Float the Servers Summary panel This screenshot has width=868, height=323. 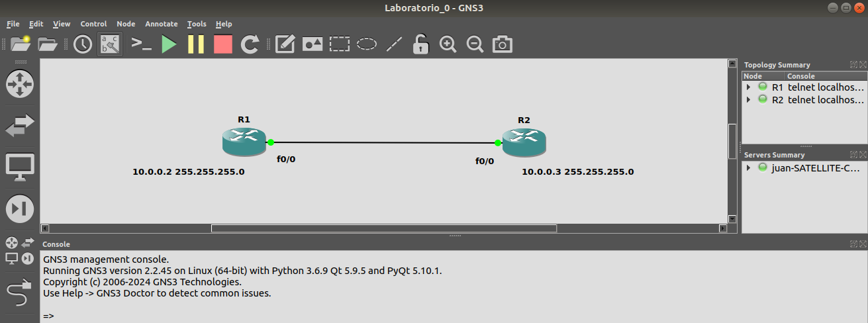click(x=854, y=154)
